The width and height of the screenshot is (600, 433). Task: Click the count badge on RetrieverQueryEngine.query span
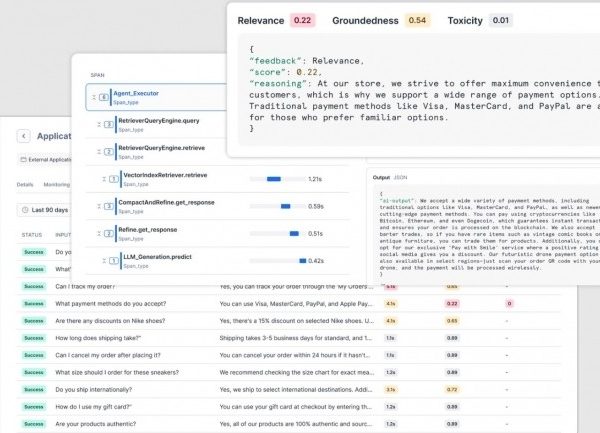pyautogui.click(x=109, y=124)
